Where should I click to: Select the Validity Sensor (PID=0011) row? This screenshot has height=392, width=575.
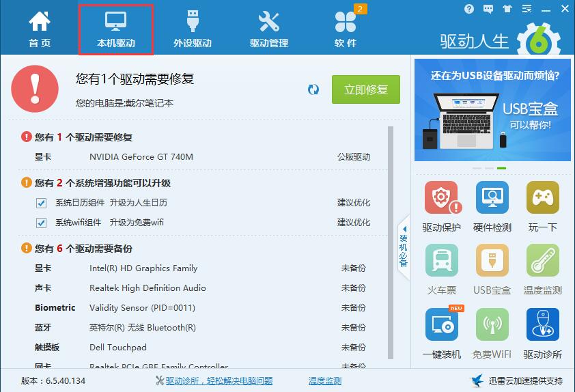(x=201, y=308)
